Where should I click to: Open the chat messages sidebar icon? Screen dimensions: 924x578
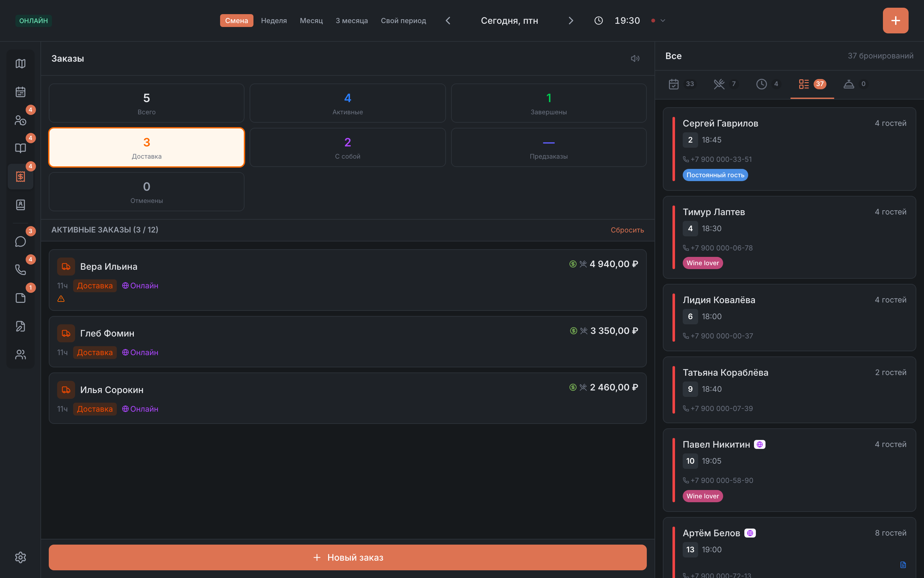tap(20, 241)
